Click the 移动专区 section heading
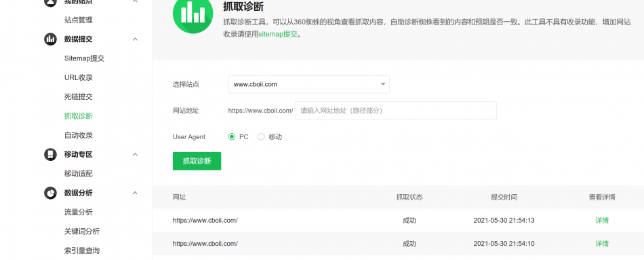This screenshot has width=644, height=260. [x=79, y=155]
